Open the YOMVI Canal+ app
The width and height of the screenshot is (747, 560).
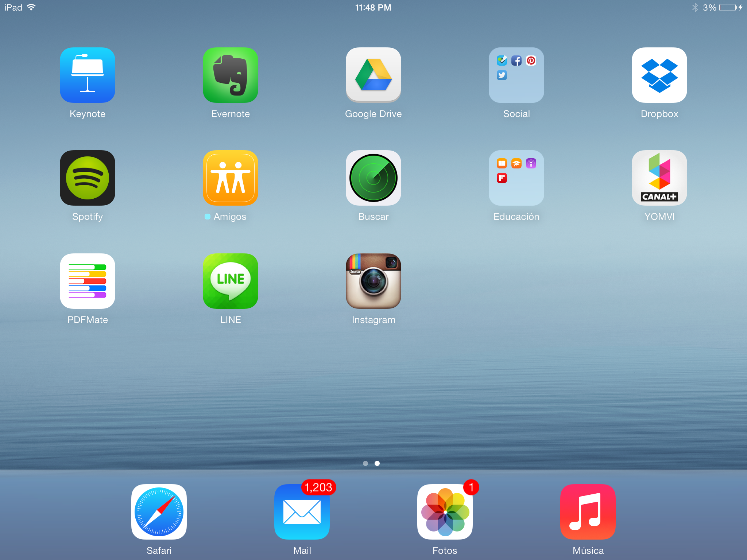pyautogui.click(x=659, y=178)
